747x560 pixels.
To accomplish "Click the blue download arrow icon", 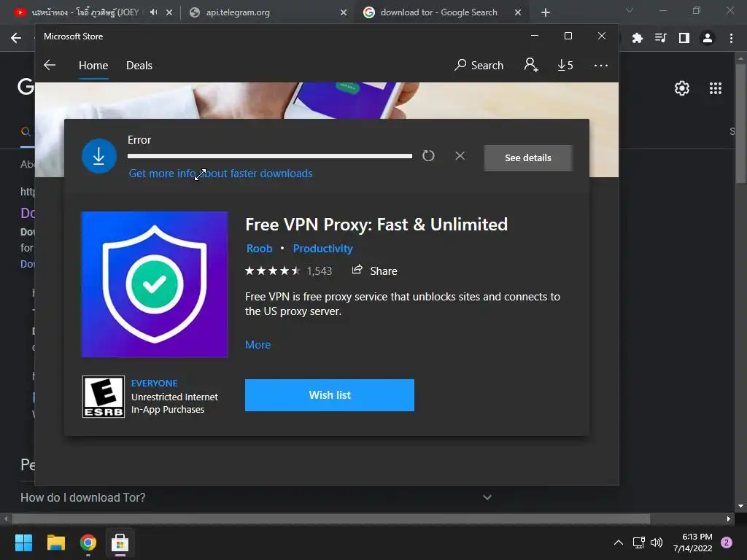I will [99, 156].
